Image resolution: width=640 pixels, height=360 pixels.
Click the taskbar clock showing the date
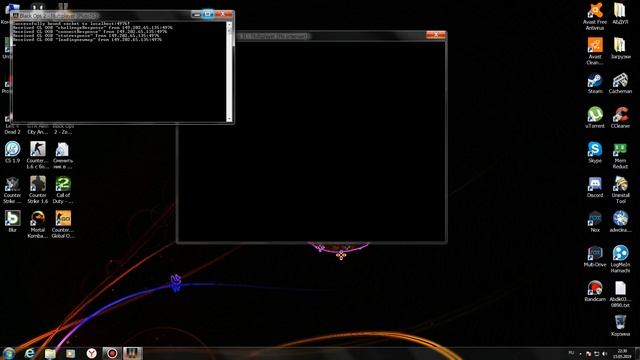tap(622, 353)
